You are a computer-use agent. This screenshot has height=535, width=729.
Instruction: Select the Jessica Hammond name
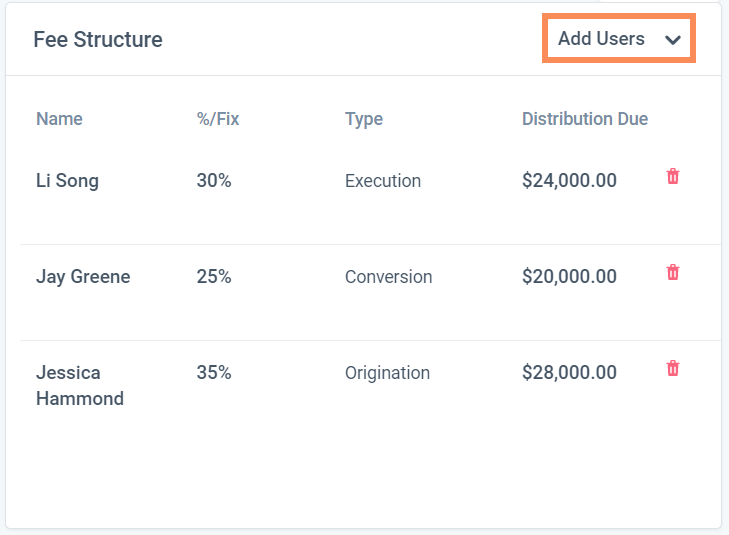pyautogui.click(x=80, y=385)
